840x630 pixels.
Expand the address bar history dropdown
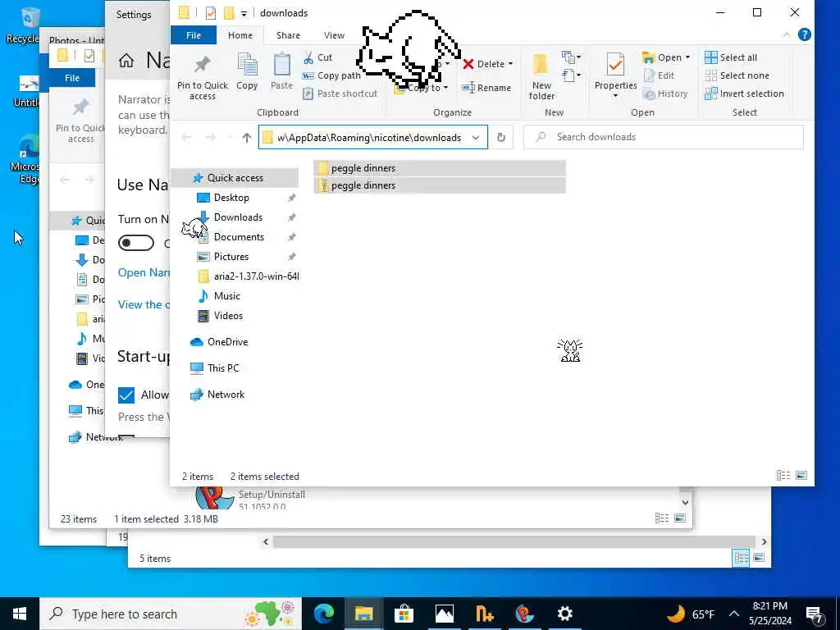(x=476, y=138)
